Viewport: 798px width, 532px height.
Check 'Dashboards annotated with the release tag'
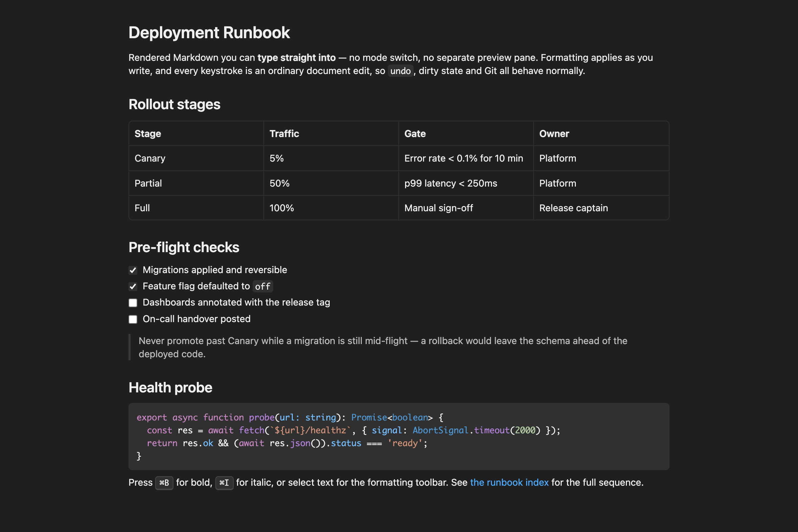tap(133, 303)
